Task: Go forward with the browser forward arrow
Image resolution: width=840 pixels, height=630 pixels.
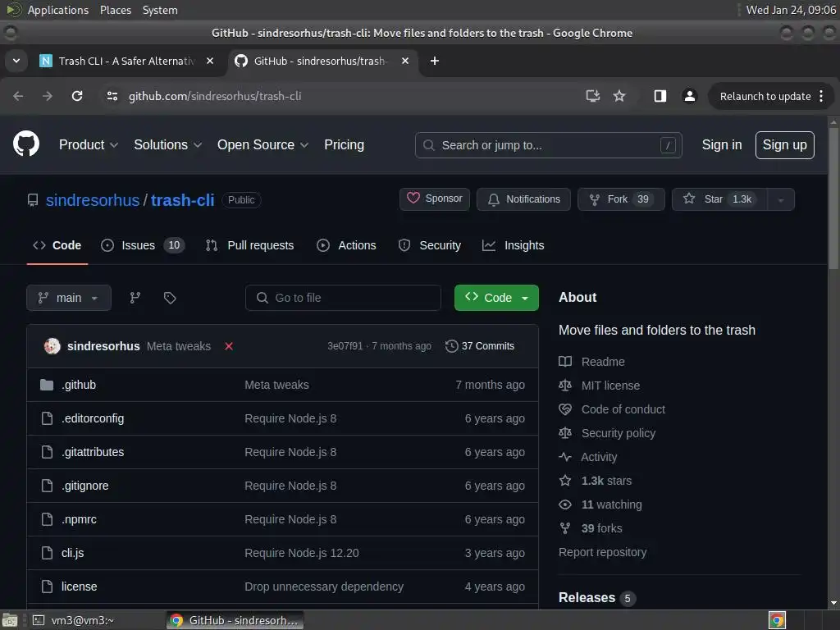Action: (48, 96)
